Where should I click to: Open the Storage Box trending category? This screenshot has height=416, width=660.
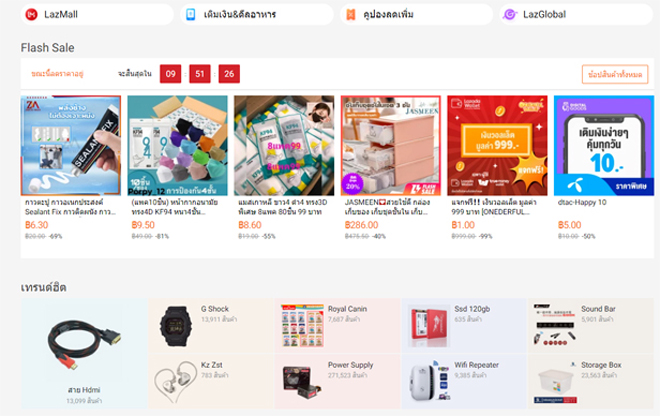pos(591,381)
